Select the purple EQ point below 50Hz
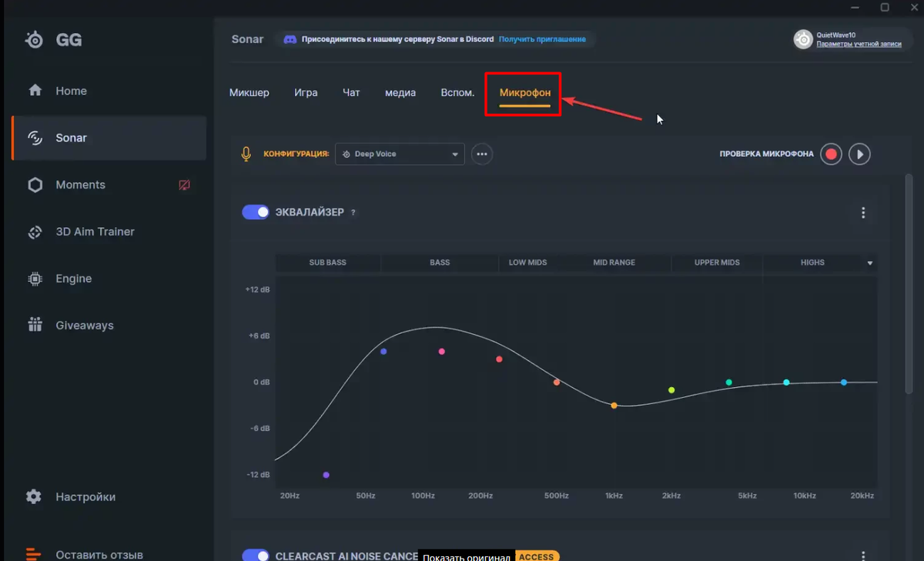The width and height of the screenshot is (924, 561). click(x=326, y=475)
